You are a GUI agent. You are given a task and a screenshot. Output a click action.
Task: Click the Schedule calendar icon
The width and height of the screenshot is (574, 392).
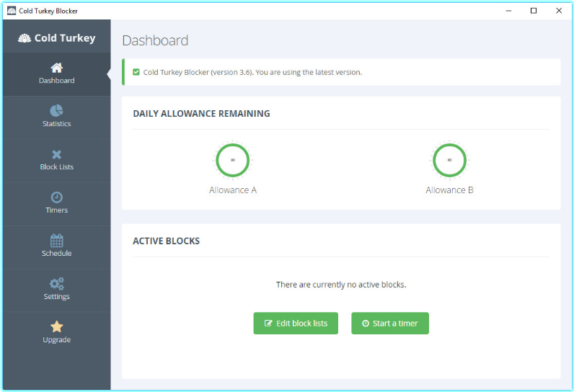click(56, 241)
